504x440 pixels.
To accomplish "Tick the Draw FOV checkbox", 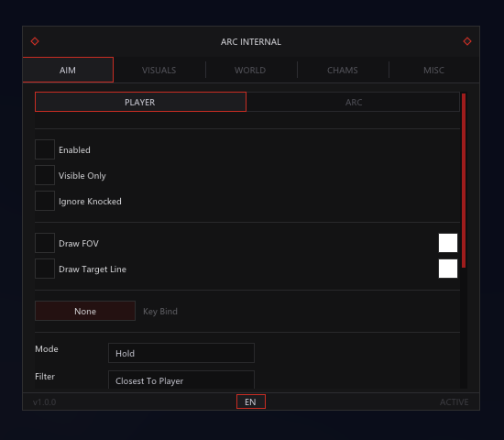I will point(45,243).
